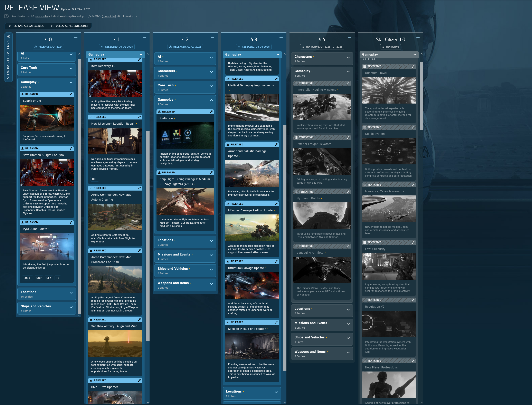Minimize the Star Citizen 1.0 column
Screen dimensions: 532x405
click(x=418, y=38)
